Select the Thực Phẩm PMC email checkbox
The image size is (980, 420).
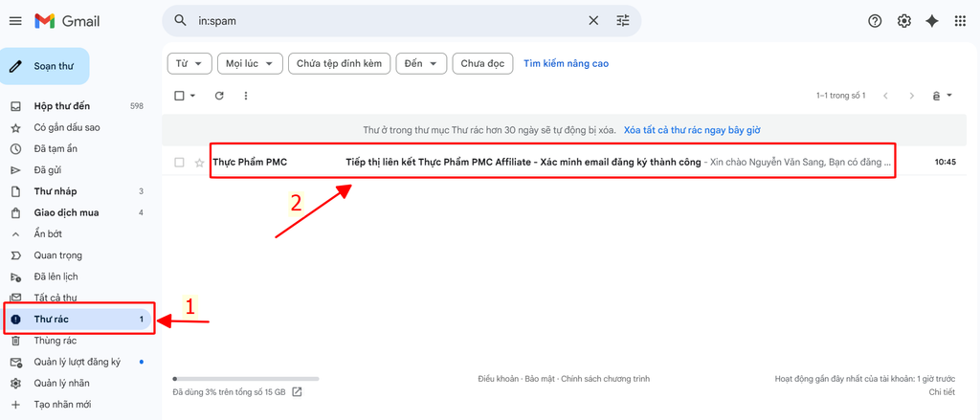pyautogui.click(x=179, y=163)
